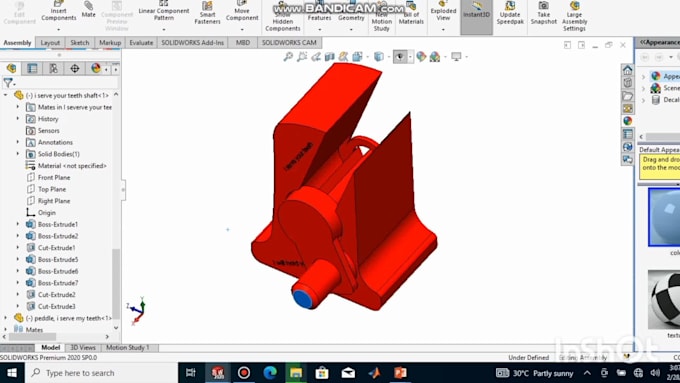Open the ConfigurationManager tab icon

[53, 68]
